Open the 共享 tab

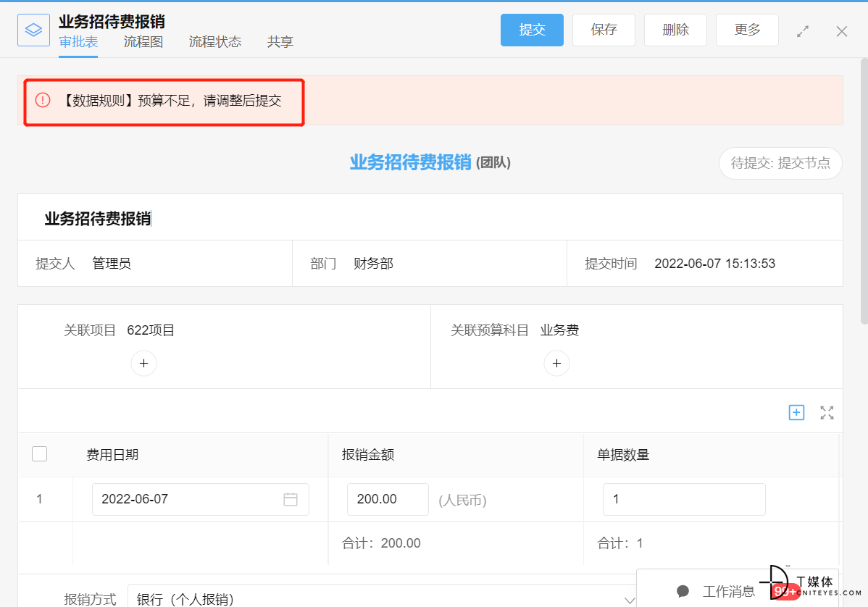point(280,42)
